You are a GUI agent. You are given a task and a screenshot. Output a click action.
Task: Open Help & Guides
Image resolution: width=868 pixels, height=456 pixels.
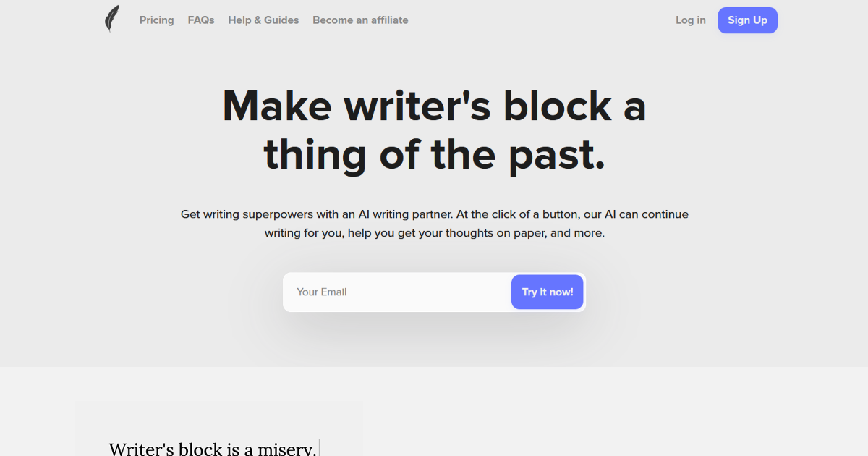pyautogui.click(x=263, y=20)
